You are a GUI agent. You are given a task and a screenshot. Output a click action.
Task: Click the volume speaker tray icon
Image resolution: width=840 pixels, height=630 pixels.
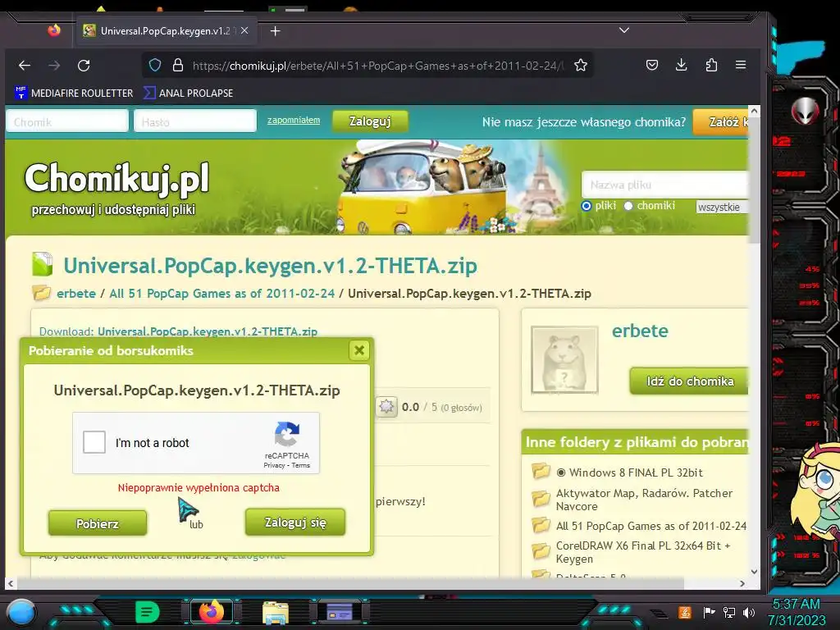pos(748,612)
